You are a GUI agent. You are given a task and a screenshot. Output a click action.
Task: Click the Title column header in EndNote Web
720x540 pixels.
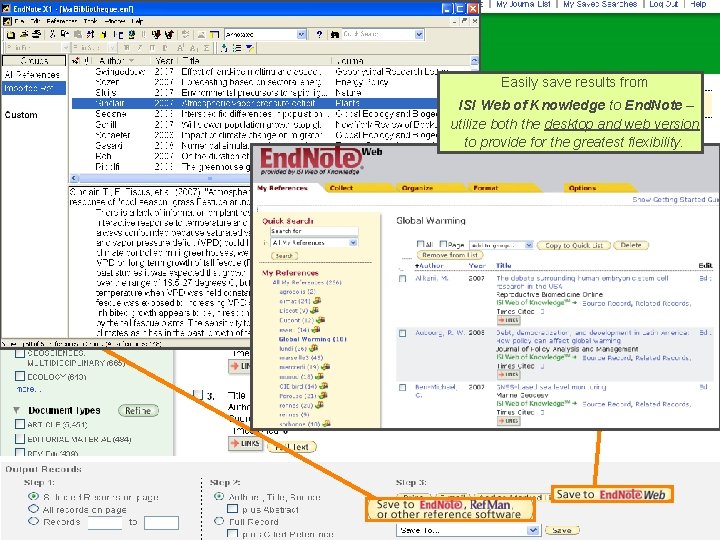[x=504, y=265]
